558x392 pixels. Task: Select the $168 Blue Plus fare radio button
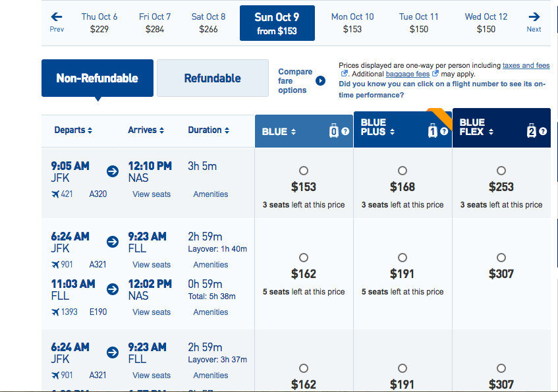tap(402, 171)
